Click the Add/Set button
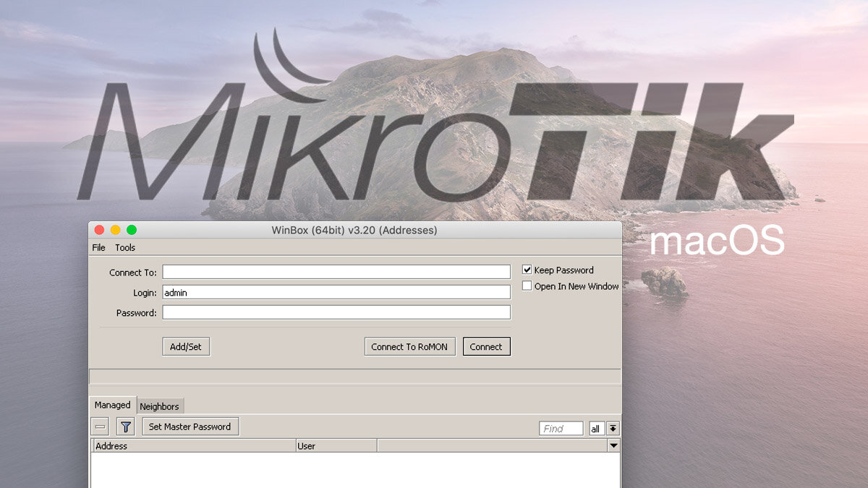This screenshot has width=868, height=488. 186,347
